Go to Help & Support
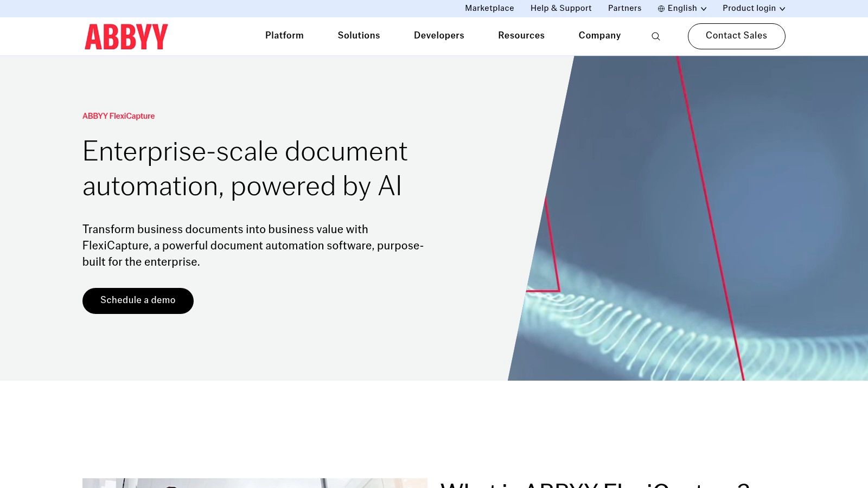 [x=561, y=8]
